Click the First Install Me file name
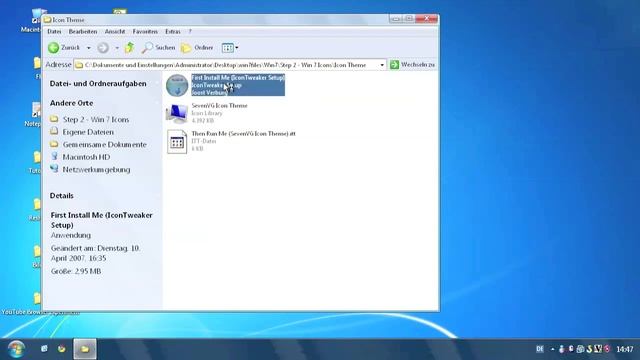 tap(238, 78)
